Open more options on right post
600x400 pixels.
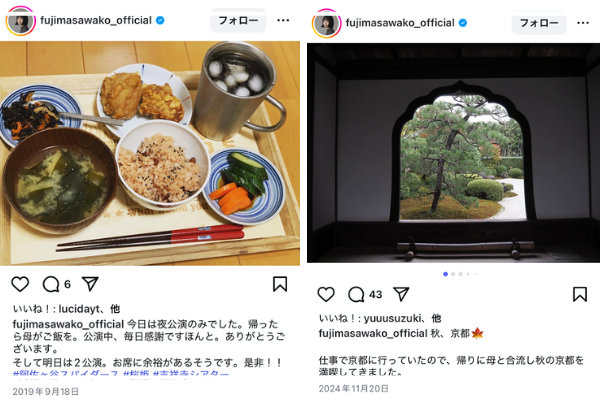pos(583,23)
